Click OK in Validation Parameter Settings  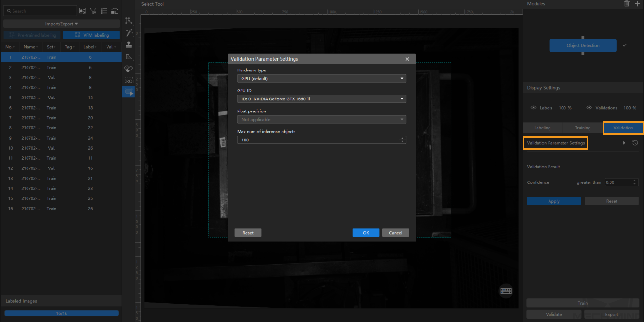(366, 233)
